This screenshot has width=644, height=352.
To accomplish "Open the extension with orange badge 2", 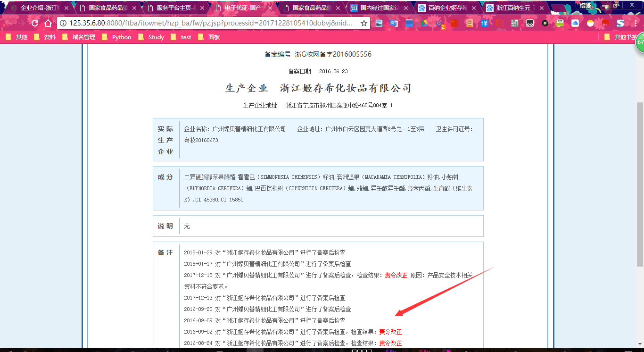I will pos(440,23).
